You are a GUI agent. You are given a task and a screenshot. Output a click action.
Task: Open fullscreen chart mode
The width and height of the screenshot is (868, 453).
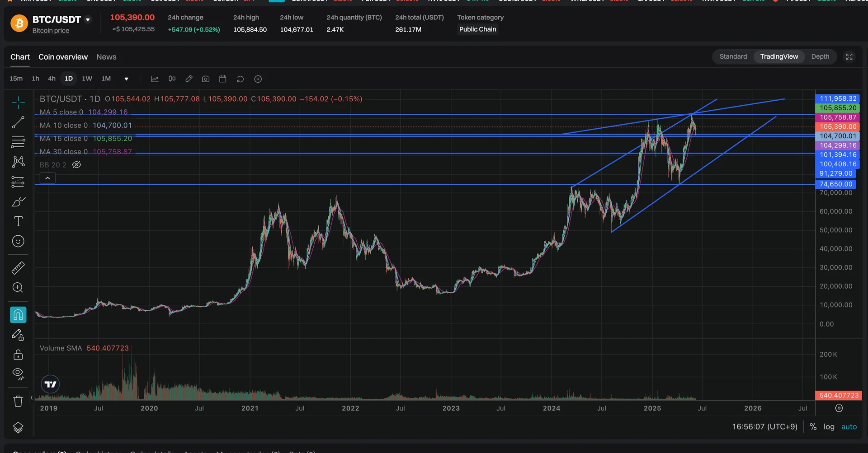pyautogui.click(x=849, y=57)
